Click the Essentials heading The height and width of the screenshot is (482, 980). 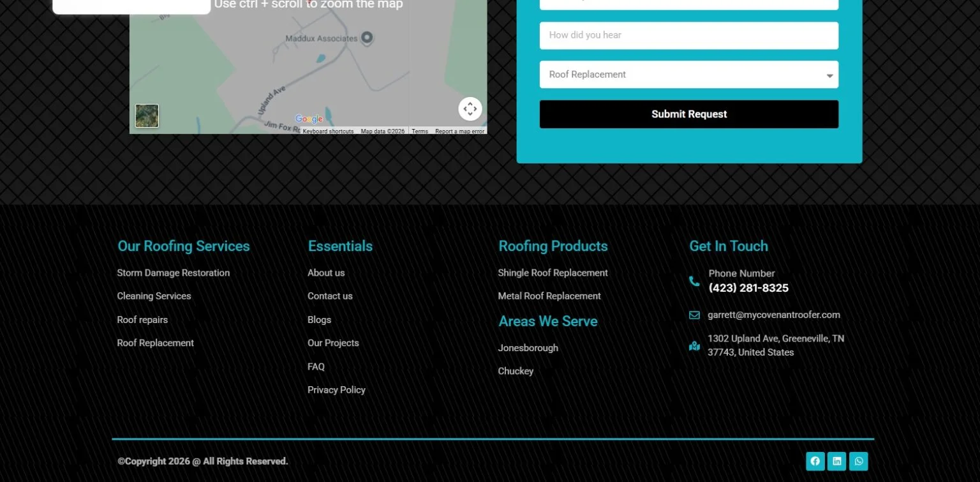(x=340, y=246)
